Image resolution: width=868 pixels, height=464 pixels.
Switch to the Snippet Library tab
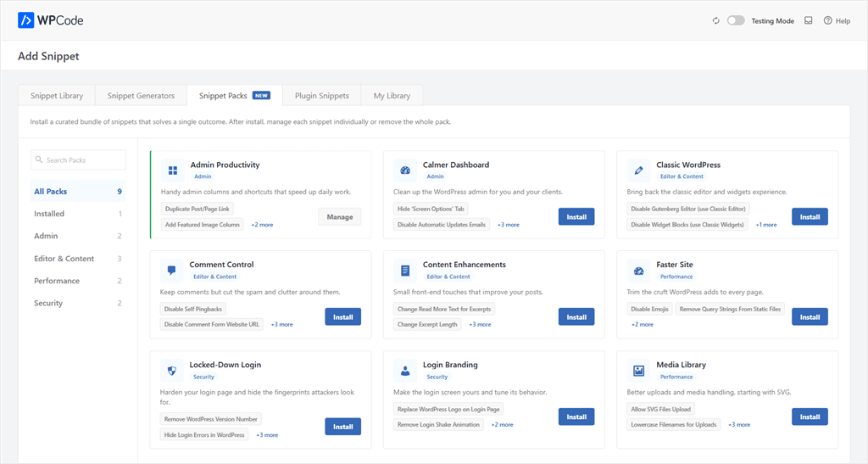(x=57, y=95)
